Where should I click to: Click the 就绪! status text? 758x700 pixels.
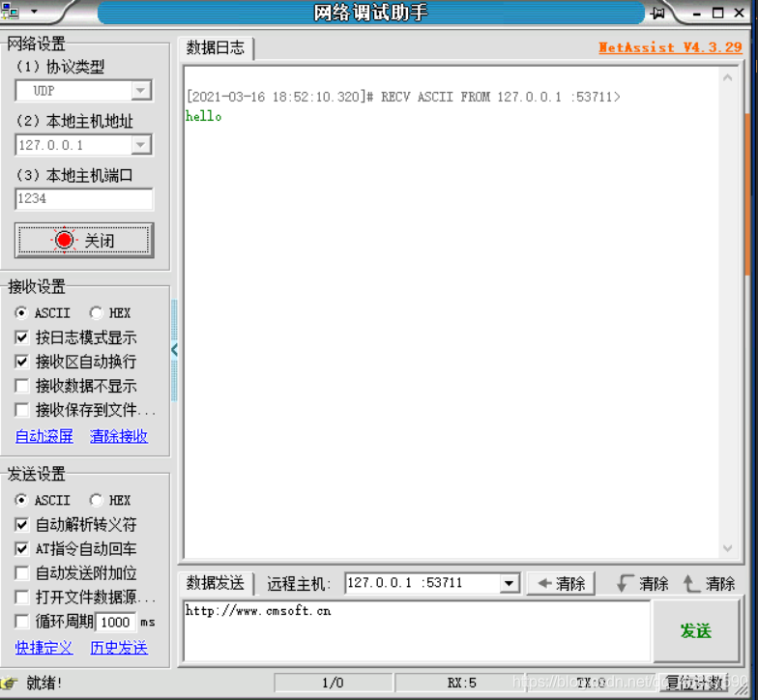[x=44, y=683]
